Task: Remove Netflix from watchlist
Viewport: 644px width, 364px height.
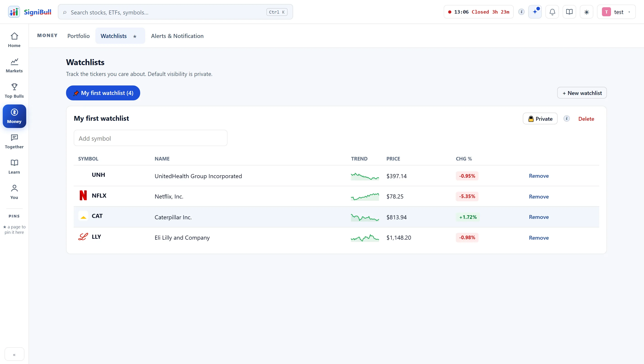Action: pyautogui.click(x=539, y=196)
